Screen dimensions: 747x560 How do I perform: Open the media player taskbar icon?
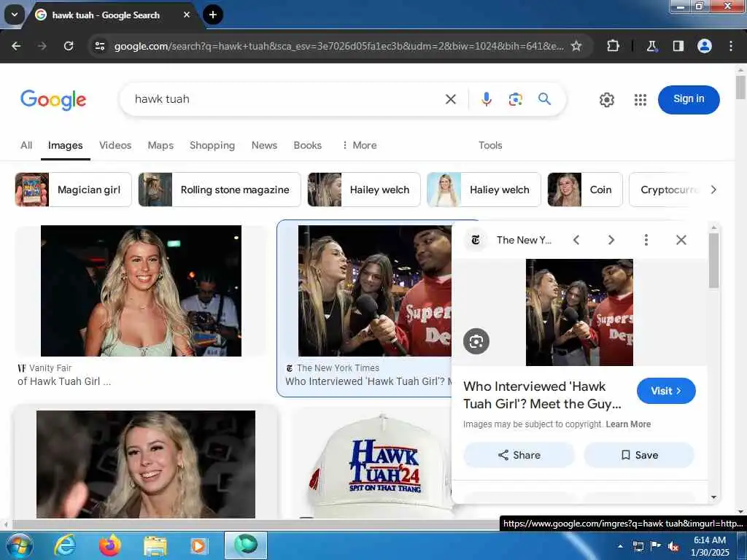(x=198, y=545)
